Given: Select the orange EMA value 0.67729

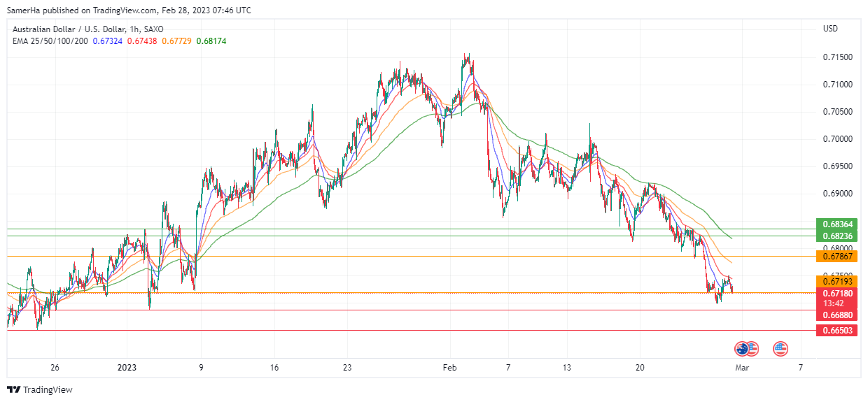Looking at the screenshot, I should [x=176, y=41].
